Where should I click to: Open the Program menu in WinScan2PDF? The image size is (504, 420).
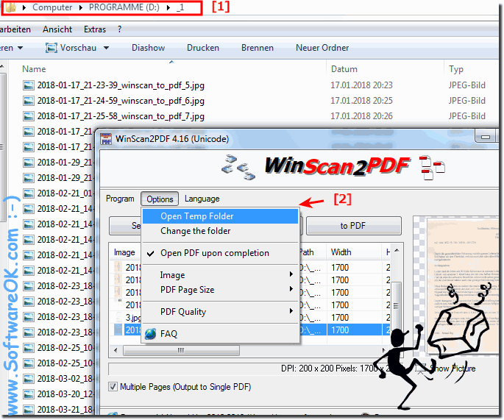tap(120, 199)
